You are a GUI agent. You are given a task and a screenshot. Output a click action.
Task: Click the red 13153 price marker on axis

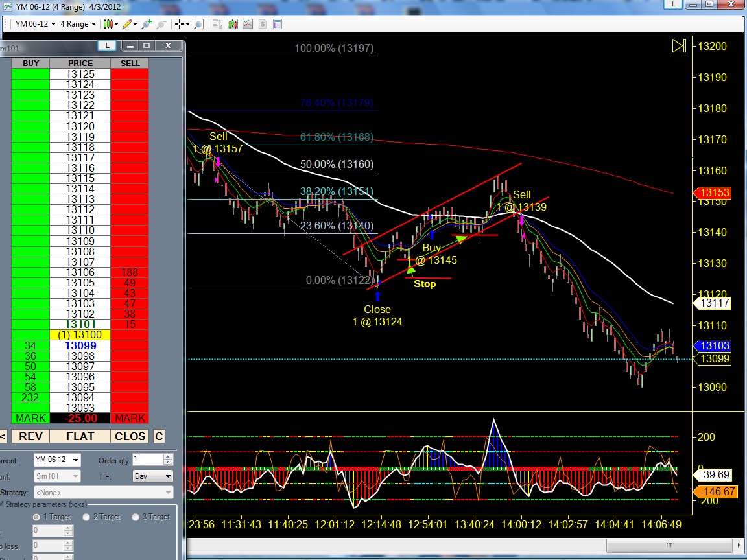click(712, 193)
